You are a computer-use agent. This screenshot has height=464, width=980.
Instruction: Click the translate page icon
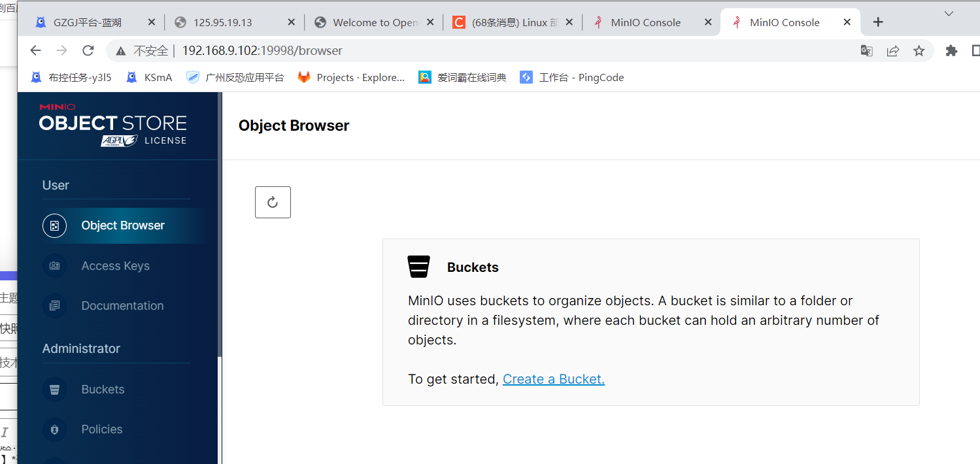866,50
